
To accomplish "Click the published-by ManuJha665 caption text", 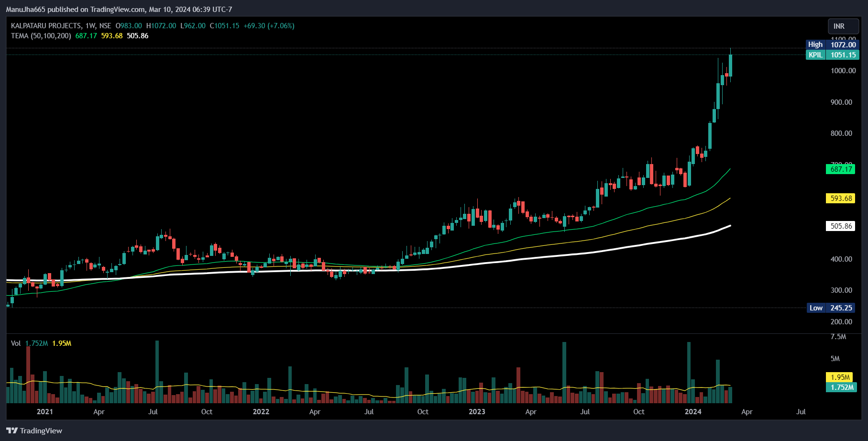I will 119,9.
